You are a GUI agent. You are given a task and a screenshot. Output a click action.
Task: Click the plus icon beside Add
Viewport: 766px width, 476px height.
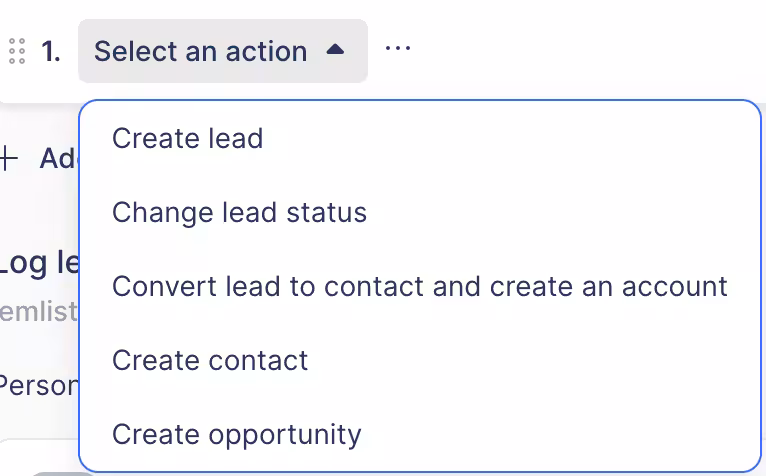[9, 158]
